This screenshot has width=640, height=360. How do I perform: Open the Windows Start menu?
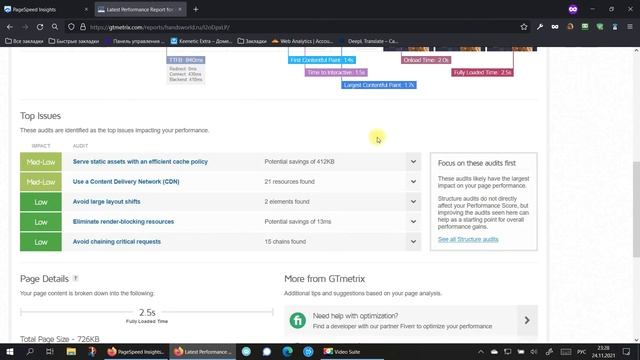[10, 351]
